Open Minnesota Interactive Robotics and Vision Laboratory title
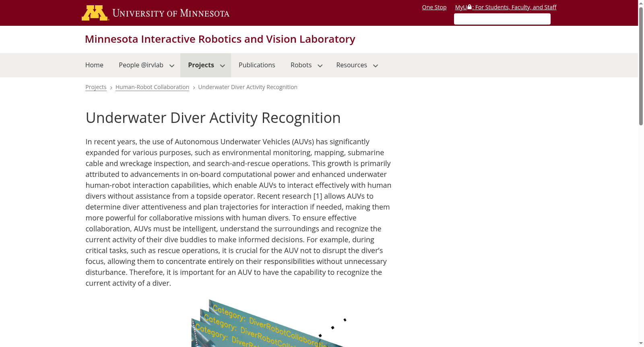644x347 pixels. [220, 39]
